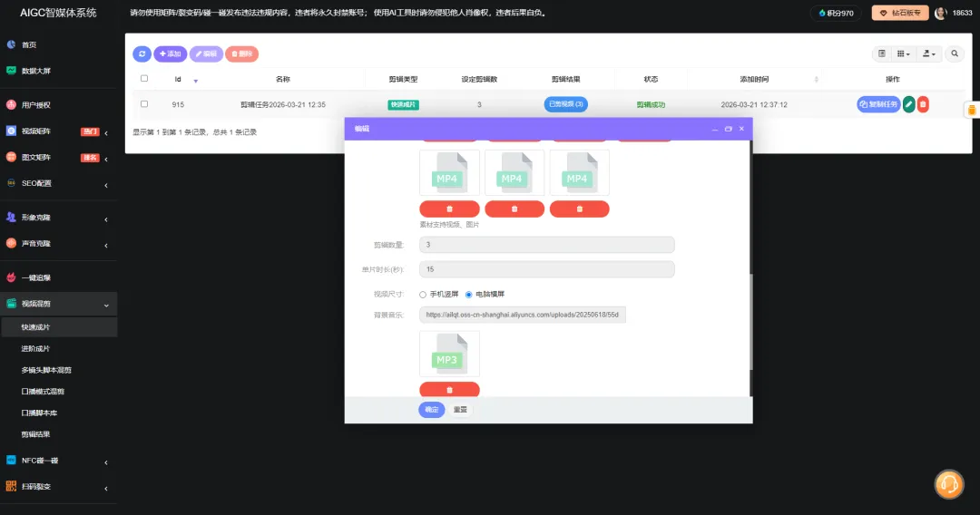Click the 一键追爆 flame icon
The image size is (980, 515).
11,277
